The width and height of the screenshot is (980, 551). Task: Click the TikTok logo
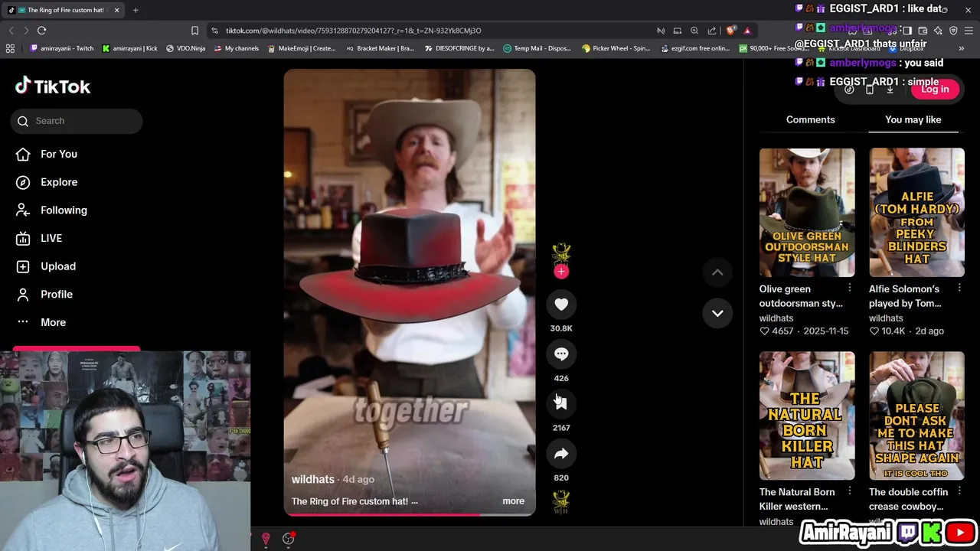tap(53, 86)
